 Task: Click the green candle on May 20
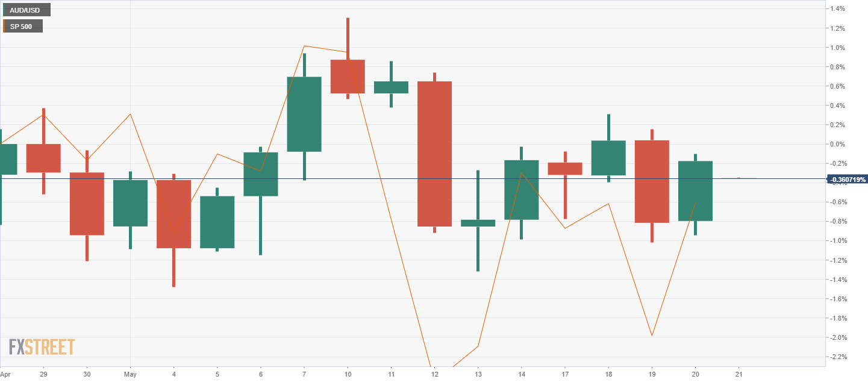[x=695, y=191]
